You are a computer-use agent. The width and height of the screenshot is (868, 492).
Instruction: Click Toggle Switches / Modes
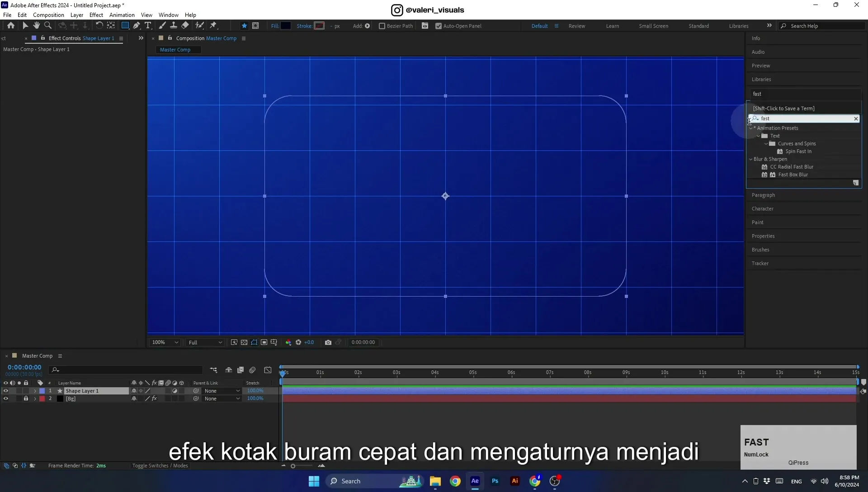coord(160,465)
